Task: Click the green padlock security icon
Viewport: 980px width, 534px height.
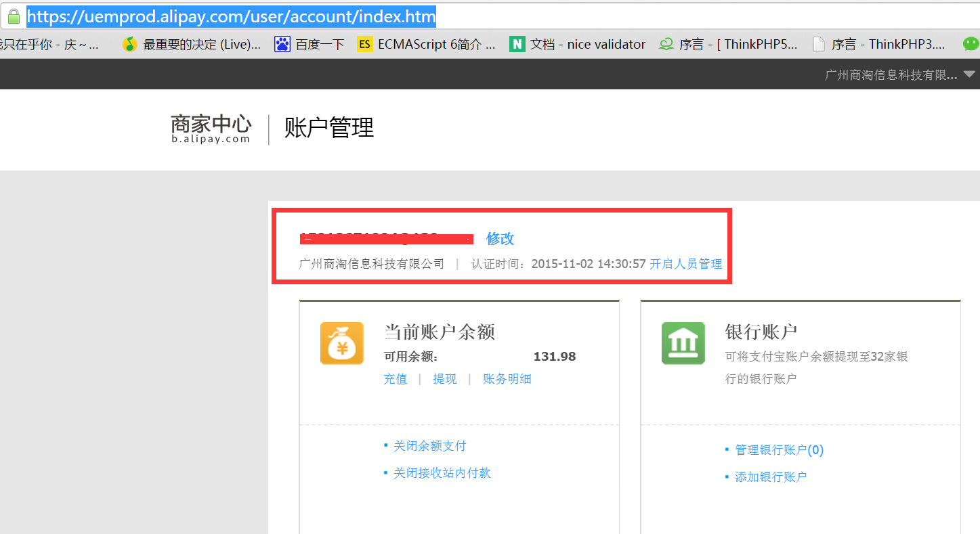Action: pyautogui.click(x=14, y=16)
